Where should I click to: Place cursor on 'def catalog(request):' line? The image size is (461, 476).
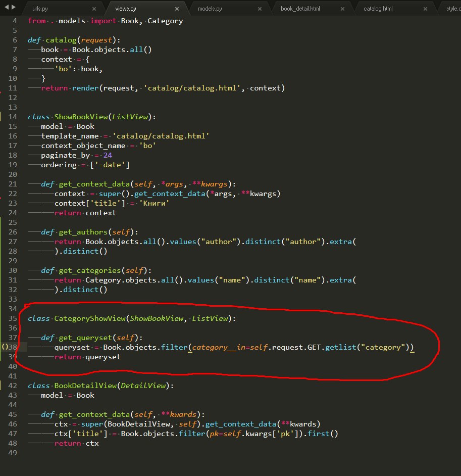74,40
